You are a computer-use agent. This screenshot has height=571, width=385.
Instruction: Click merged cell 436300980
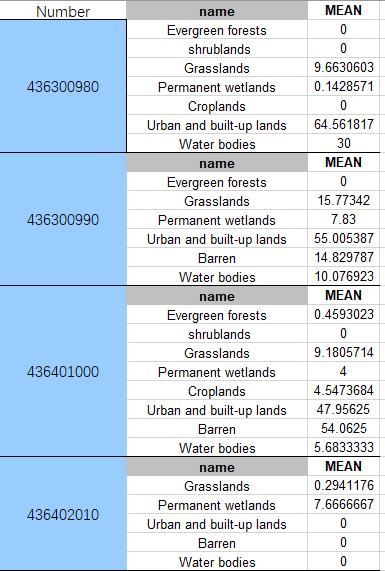[63, 86]
